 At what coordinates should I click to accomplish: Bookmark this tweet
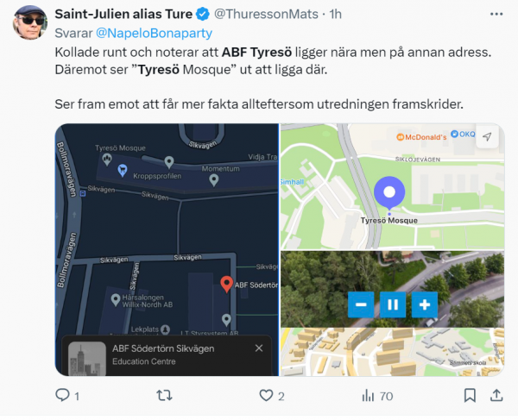(x=470, y=395)
